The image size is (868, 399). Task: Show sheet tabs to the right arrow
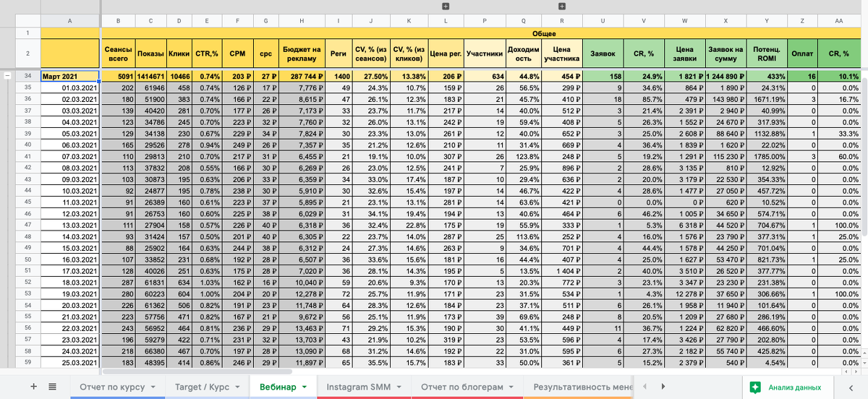tap(663, 387)
